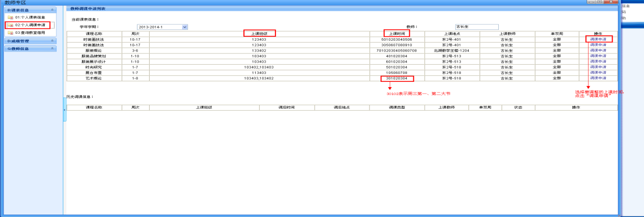The height and width of the screenshot is (217, 644).
Task: Click 调课申请 link for 时尚研究 row
Action: tap(598, 67)
